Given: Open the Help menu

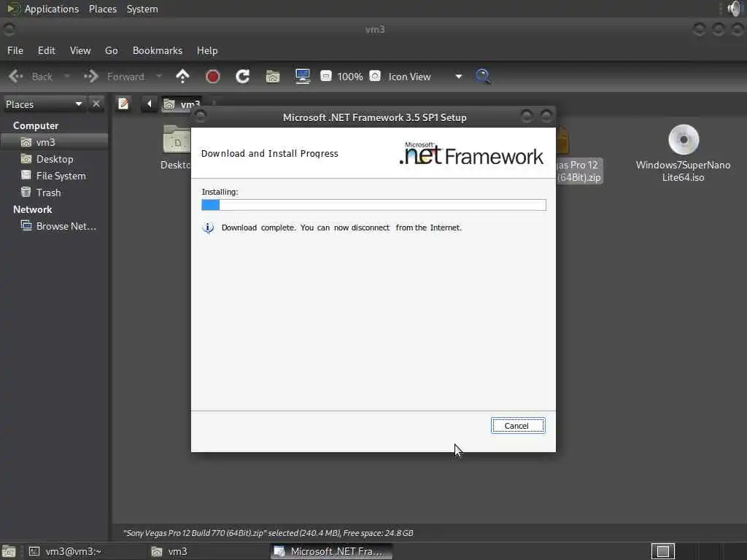Looking at the screenshot, I should tap(206, 50).
